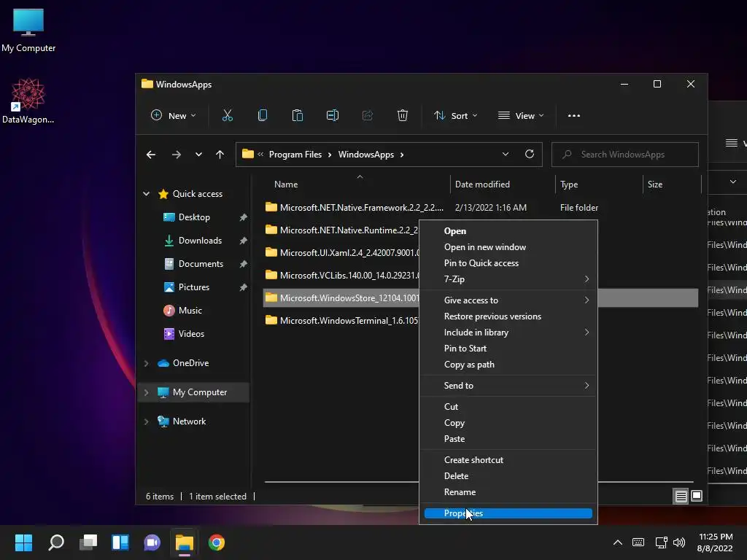Open Documents in Quick access

pos(201,264)
